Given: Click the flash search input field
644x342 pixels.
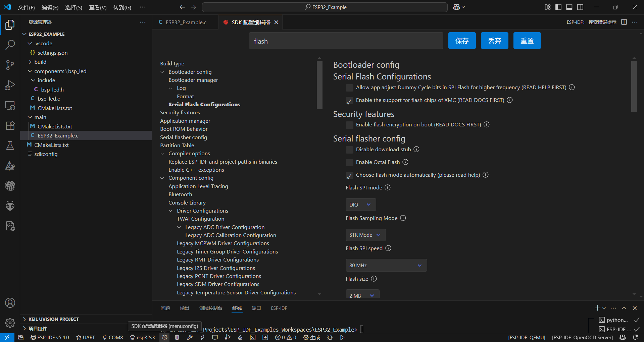Looking at the screenshot, I should (346, 41).
